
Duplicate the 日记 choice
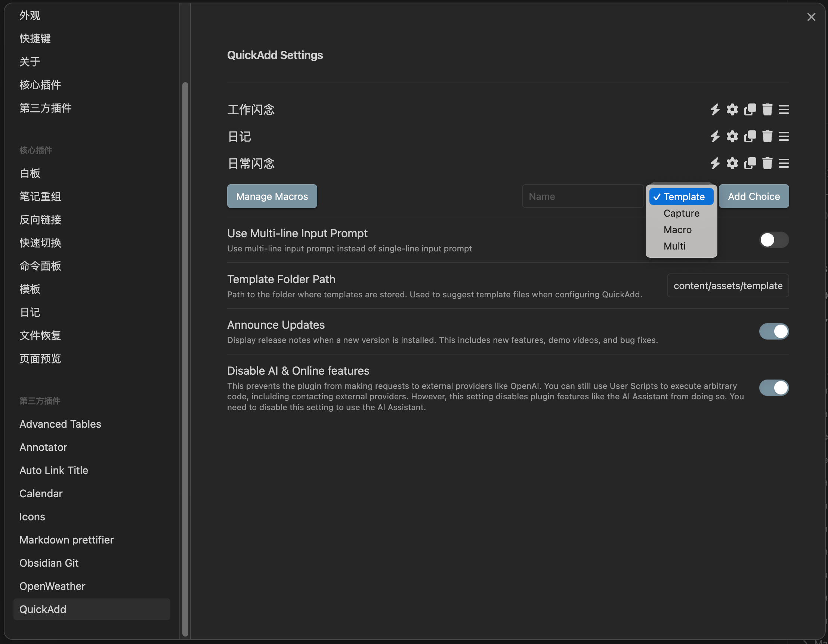click(750, 136)
